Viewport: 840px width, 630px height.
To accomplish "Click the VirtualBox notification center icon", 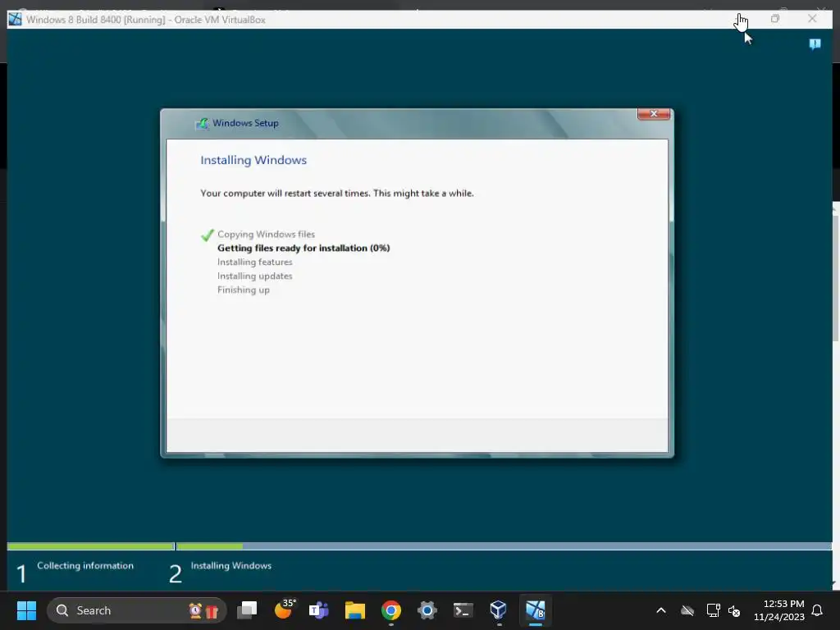I will pos(815,43).
